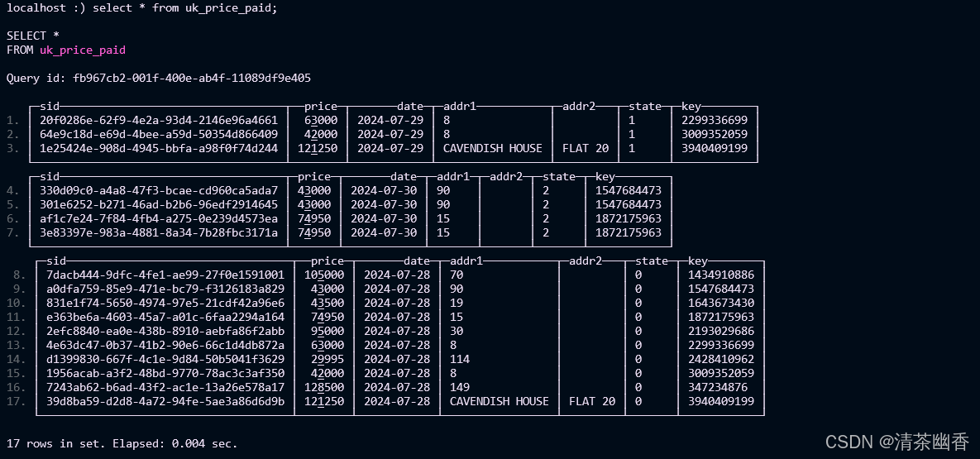Click FLAT 20 in row 3
Screen dimensions: 980x459
click(586, 148)
